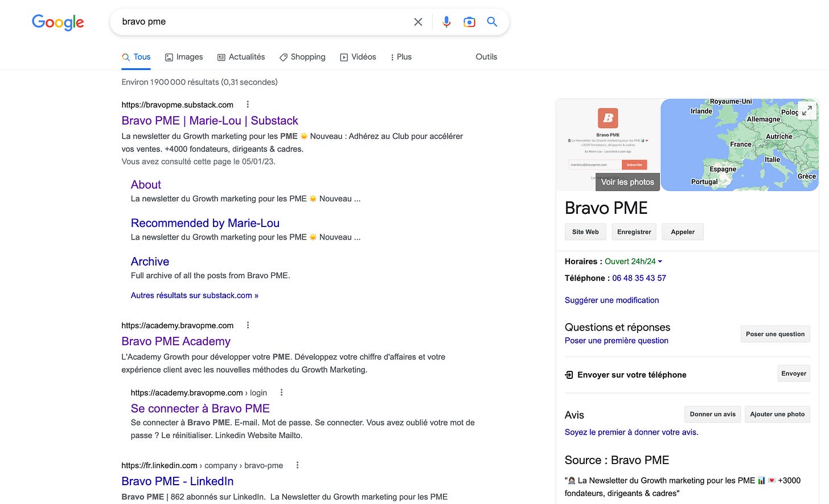Click the Europe map image
The width and height of the screenshot is (829, 504).
pos(740,145)
